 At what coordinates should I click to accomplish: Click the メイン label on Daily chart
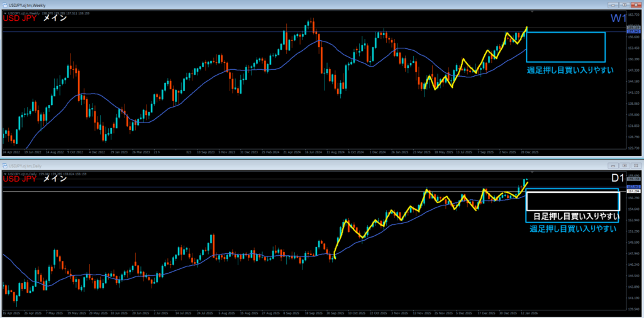[x=55, y=180]
